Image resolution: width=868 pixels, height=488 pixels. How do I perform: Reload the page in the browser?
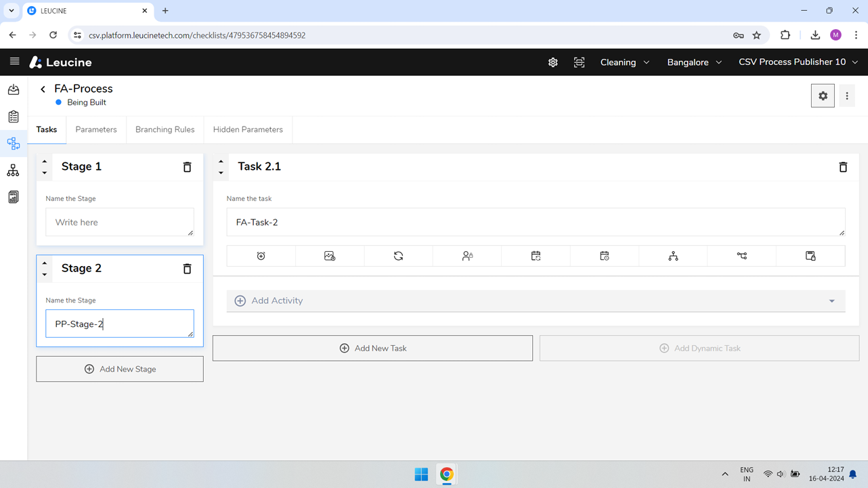(53, 35)
